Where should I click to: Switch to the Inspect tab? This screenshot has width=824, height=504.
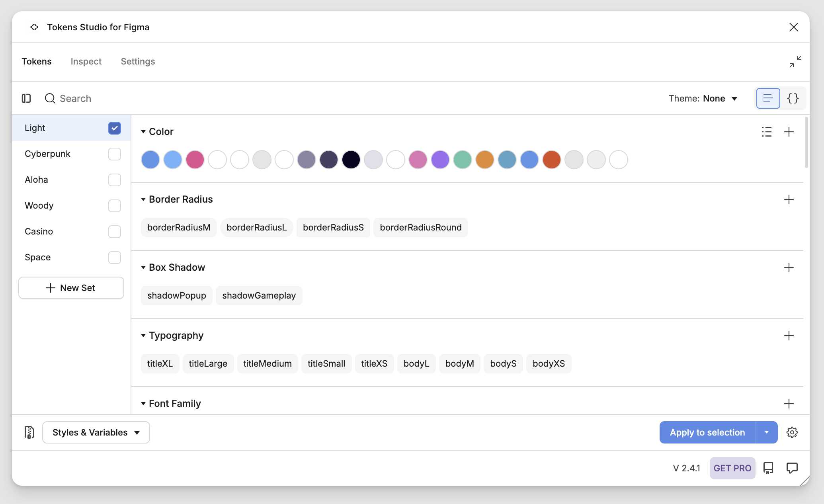86,61
